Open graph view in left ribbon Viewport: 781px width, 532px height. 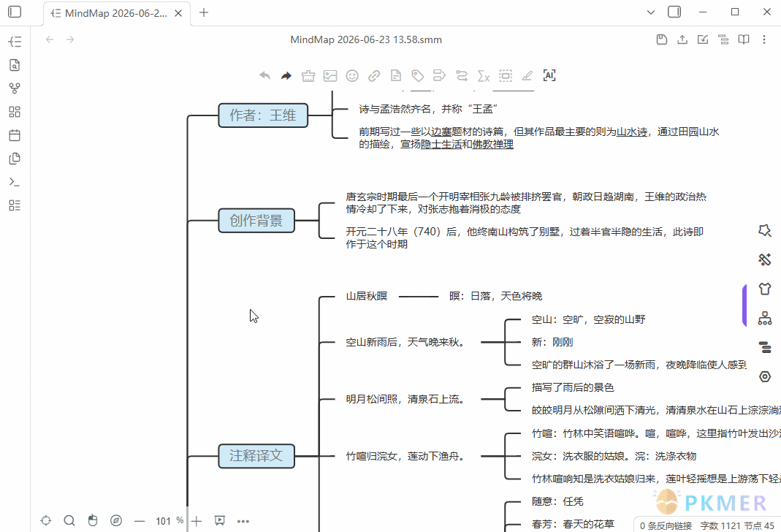click(x=15, y=88)
